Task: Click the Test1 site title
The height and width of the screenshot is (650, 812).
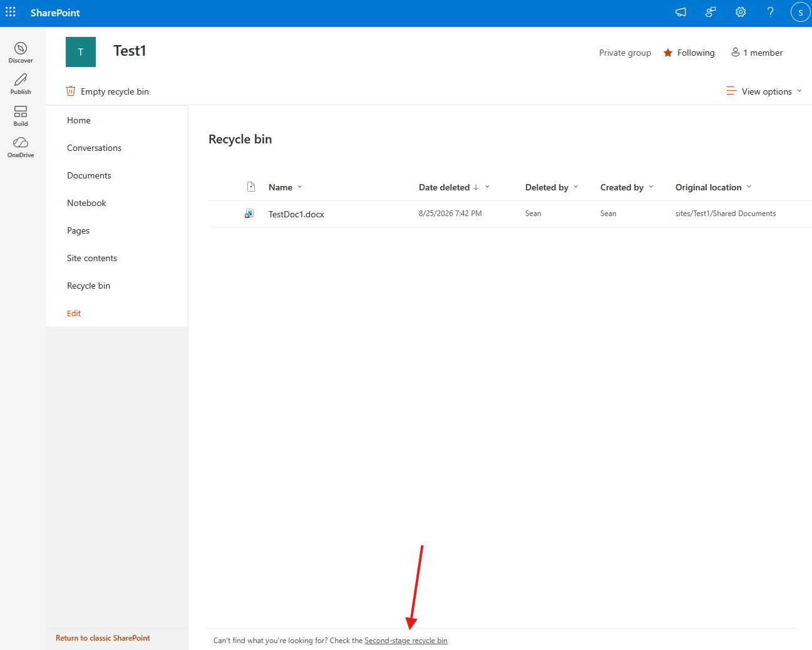Action: tap(130, 51)
